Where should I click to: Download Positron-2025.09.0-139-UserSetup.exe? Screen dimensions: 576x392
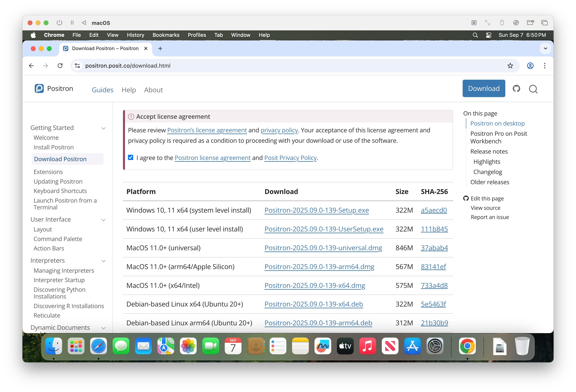[x=324, y=229]
